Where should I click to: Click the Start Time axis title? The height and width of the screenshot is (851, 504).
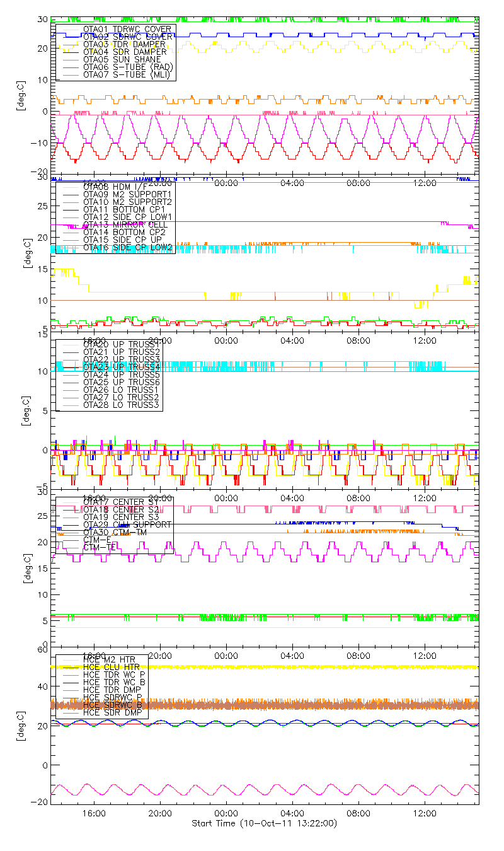[x=263, y=824]
